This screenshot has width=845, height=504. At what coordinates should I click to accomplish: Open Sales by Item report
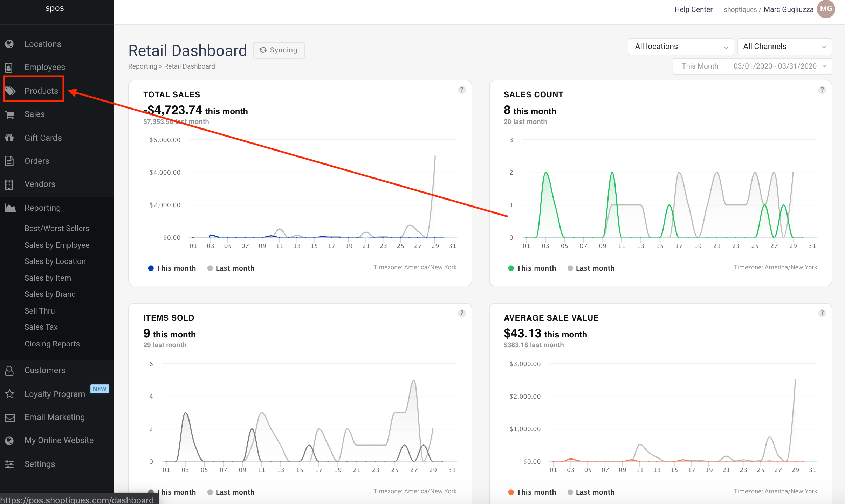[x=48, y=278]
